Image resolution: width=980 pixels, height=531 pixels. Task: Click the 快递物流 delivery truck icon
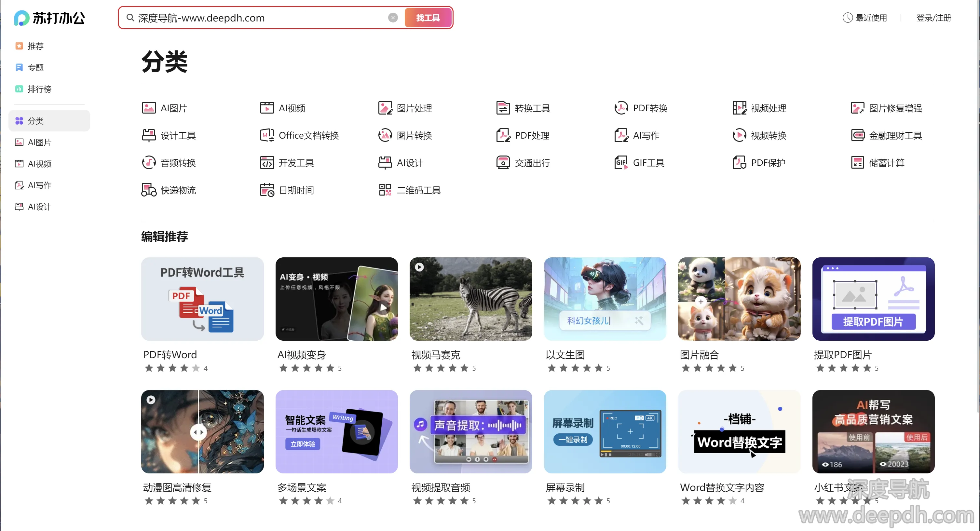click(x=149, y=190)
